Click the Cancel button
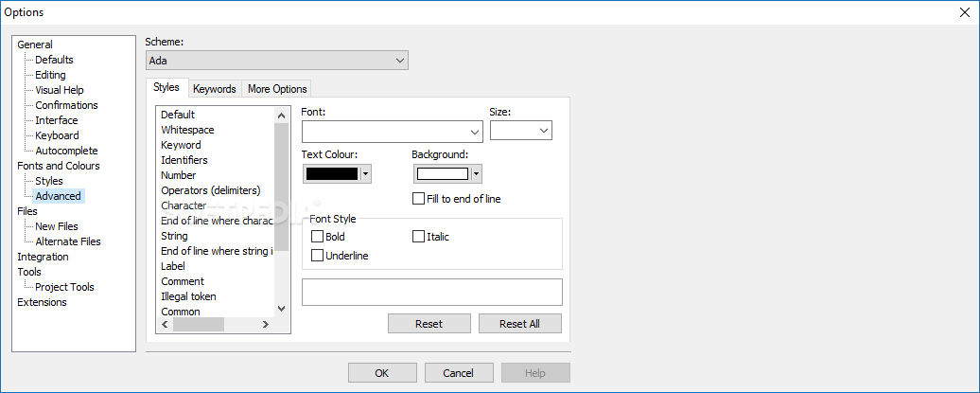 458,373
